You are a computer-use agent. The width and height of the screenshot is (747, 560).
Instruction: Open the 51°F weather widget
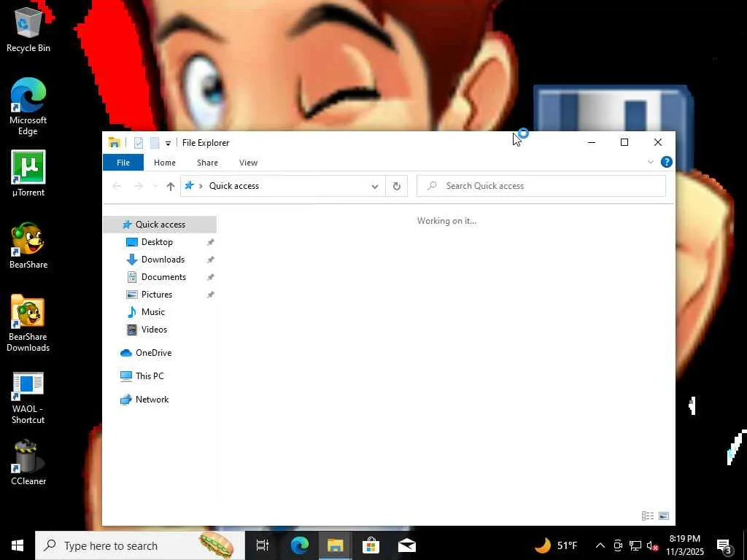555,545
